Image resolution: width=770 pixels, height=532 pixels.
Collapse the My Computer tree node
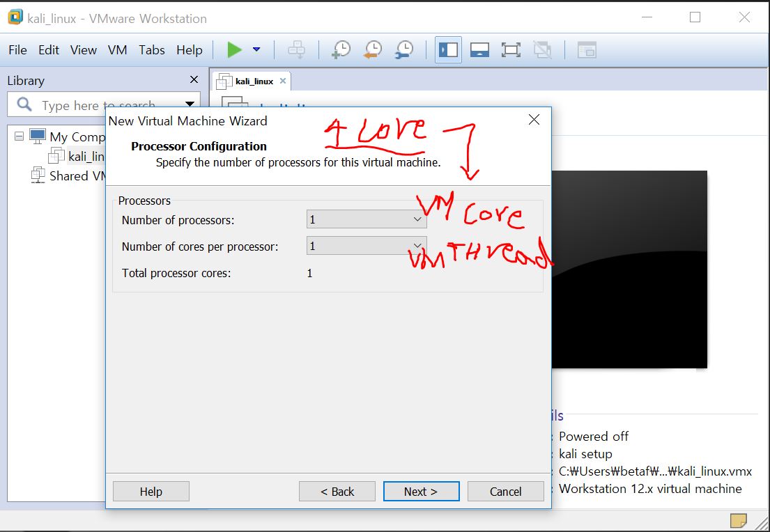(19, 136)
